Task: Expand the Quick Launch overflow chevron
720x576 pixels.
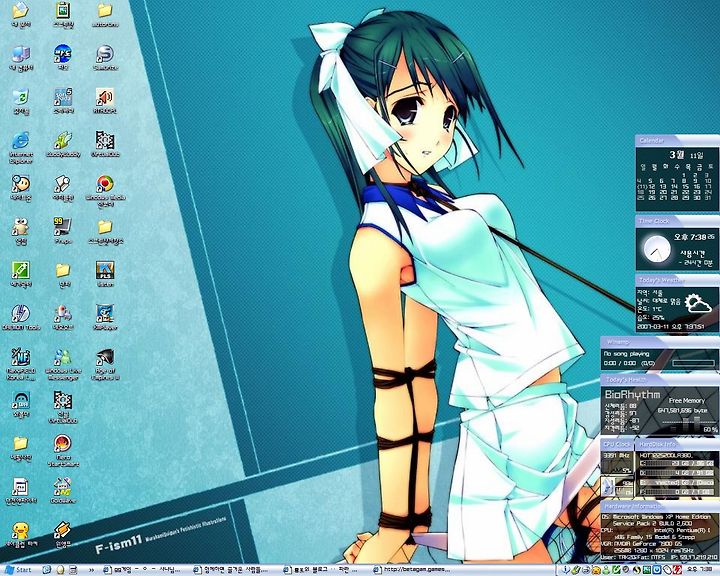Action: [91, 570]
